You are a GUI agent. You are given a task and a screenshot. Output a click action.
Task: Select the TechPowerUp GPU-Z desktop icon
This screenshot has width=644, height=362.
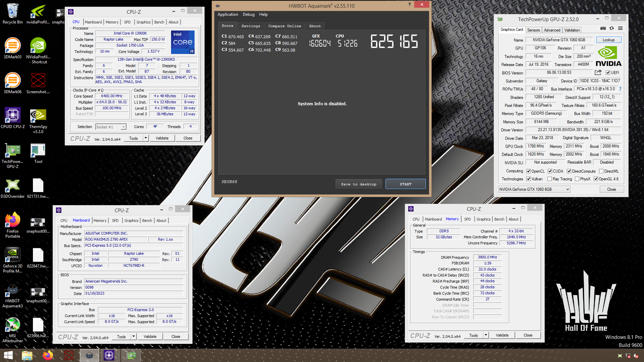click(12, 156)
